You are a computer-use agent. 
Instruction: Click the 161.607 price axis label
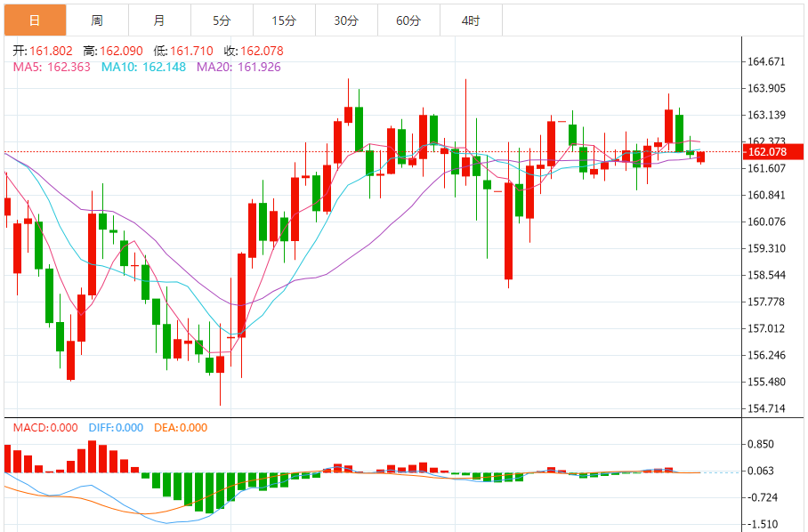click(766, 168)
